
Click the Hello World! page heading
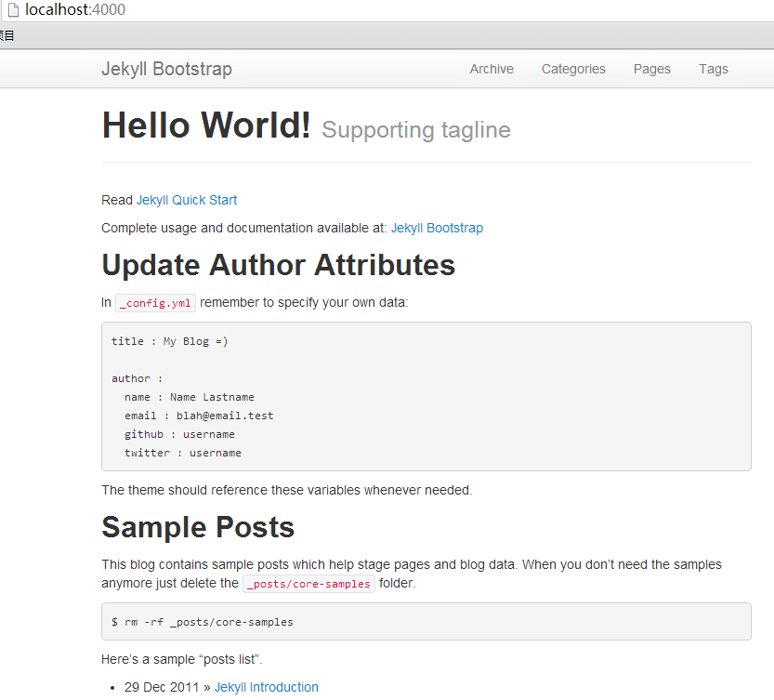click(206, 125)
